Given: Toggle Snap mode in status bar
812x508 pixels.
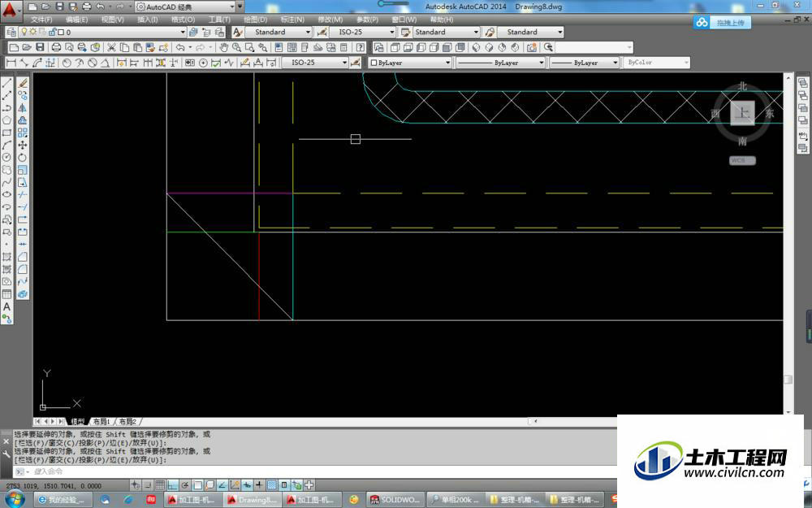Looking at the screenshot, I should click(x=148, y=485).
